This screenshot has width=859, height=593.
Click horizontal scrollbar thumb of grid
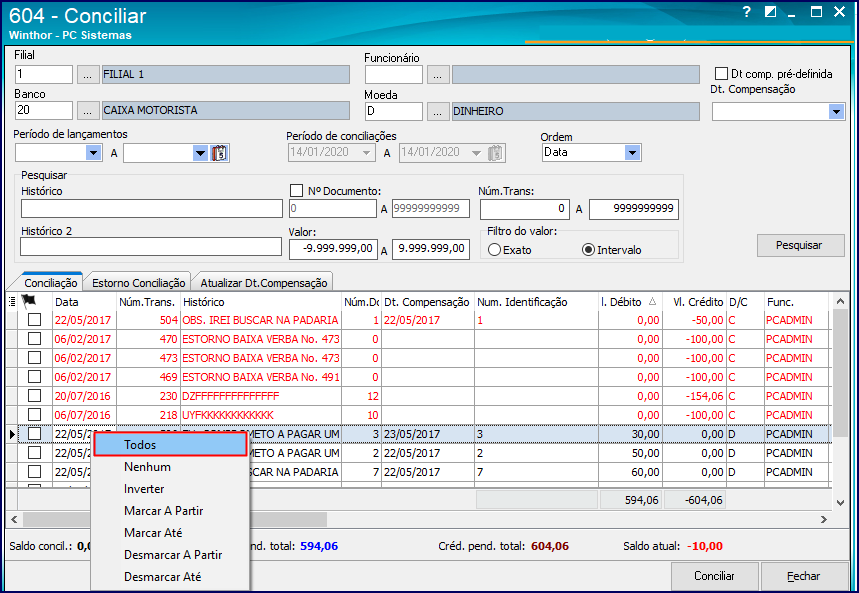click(x=175, y=519)
